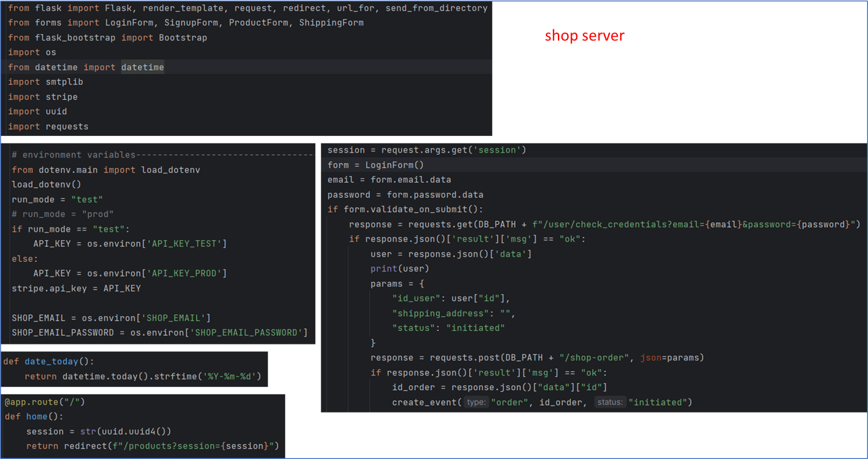Click the 'type:' parameter hint in create_event

(x=476, y=402)
